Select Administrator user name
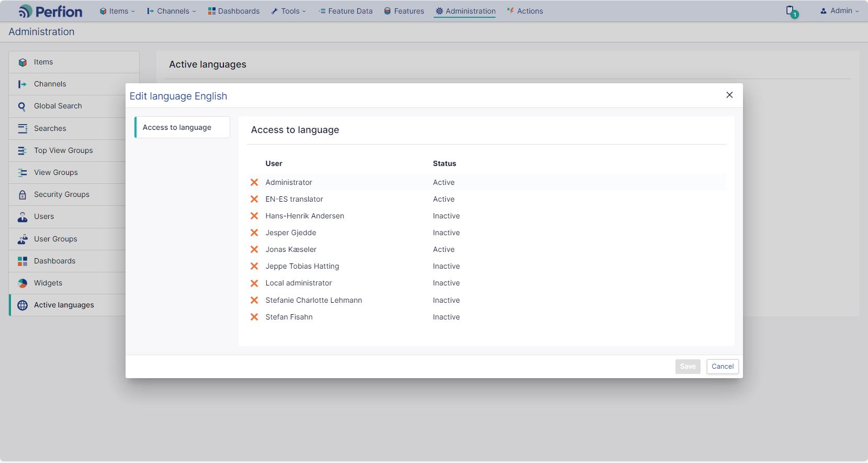The width and height of the screenshot is (868, 463). click(289, 182)
